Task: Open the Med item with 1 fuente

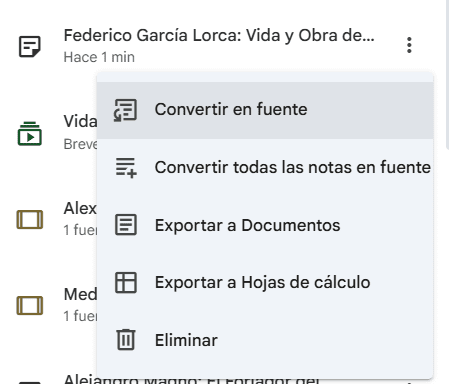Action: point(80,304)
